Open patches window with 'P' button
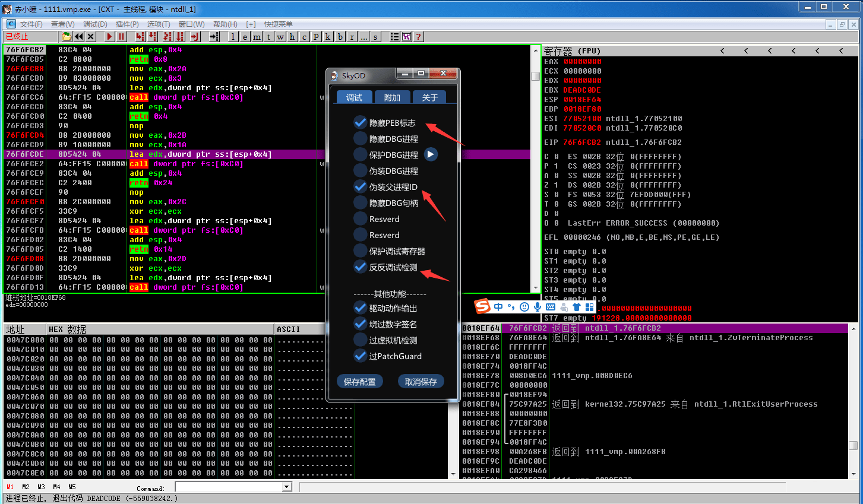This screenshot has width=863, height=504. [316, 37]
